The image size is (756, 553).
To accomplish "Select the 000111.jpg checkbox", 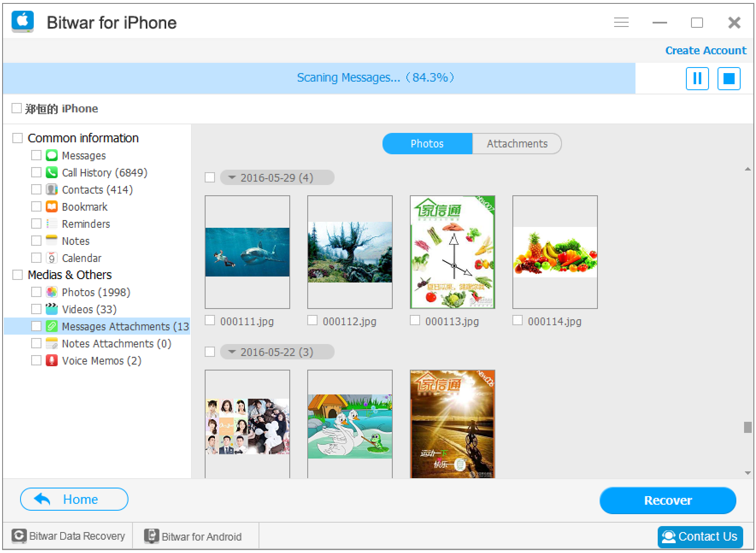I will click(x=210, y=320).
